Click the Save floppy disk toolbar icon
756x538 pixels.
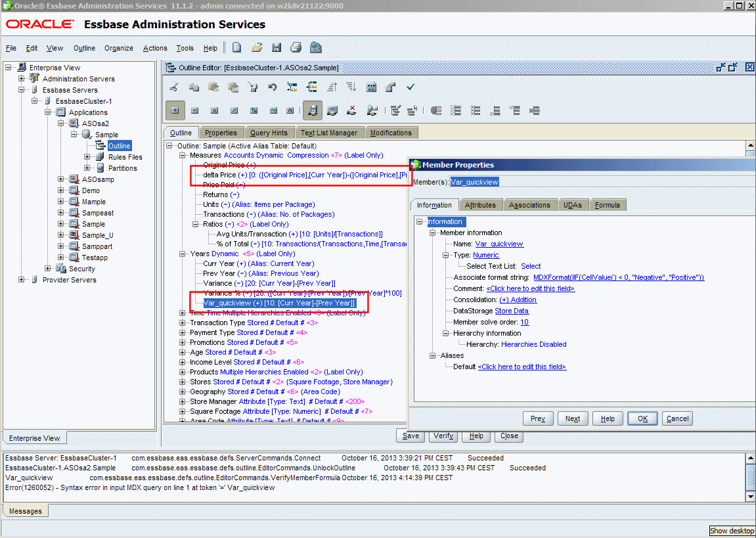(x=277, y=47)
